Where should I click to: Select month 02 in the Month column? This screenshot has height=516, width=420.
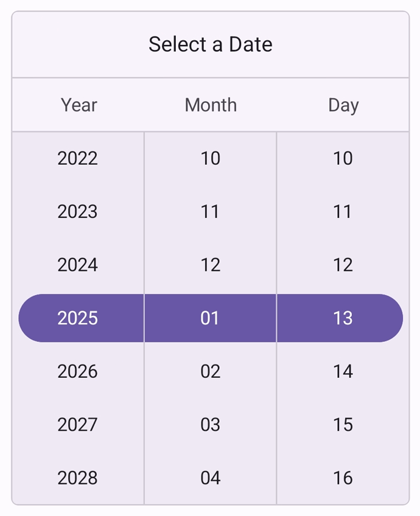[210, 371]
